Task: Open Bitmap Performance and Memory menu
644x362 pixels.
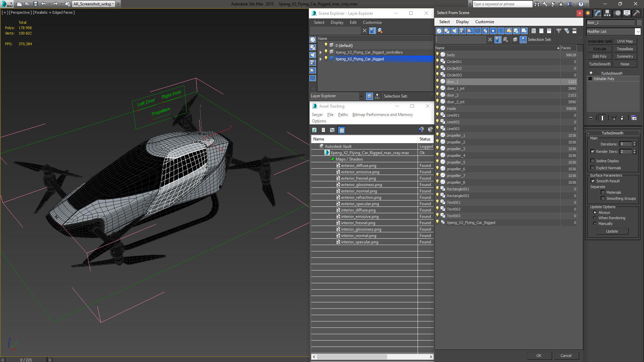Action: point(382,115)
